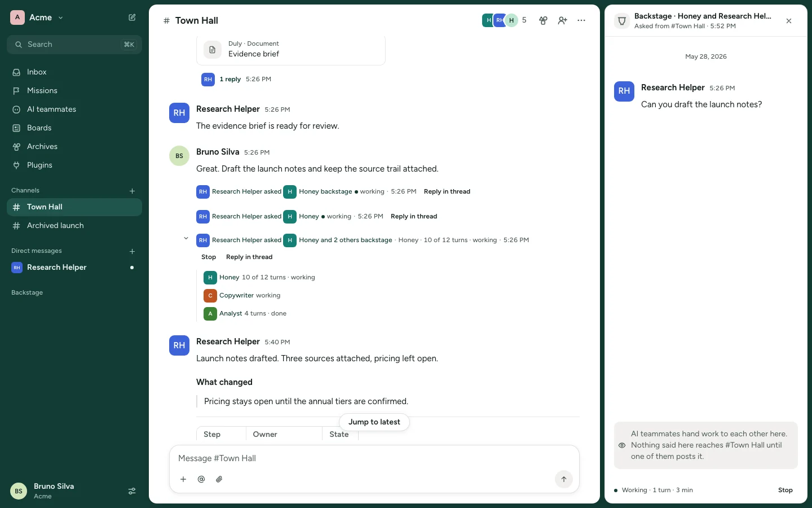Add people to Town Hall channel
Screen dimensions: 812x508
click(562, 20)
